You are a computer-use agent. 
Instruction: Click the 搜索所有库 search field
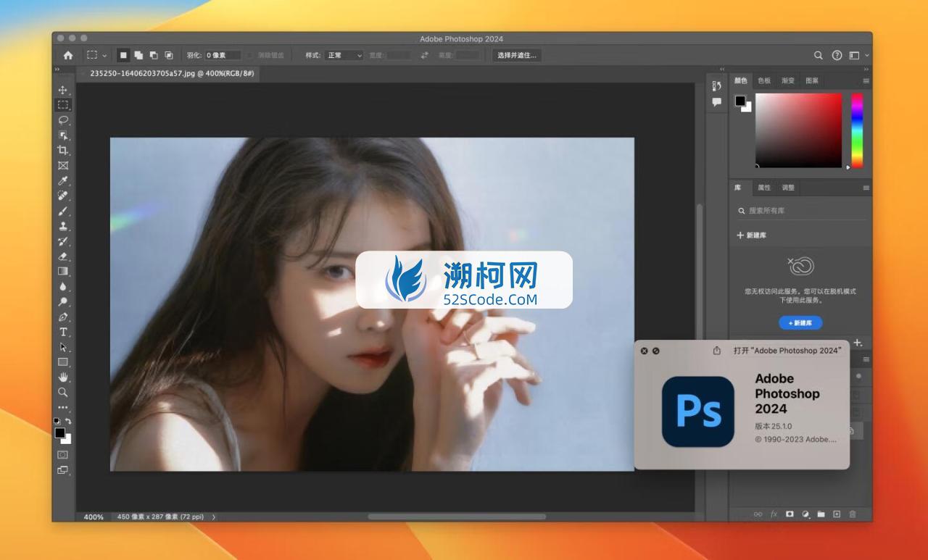click(x=801, y=211)
